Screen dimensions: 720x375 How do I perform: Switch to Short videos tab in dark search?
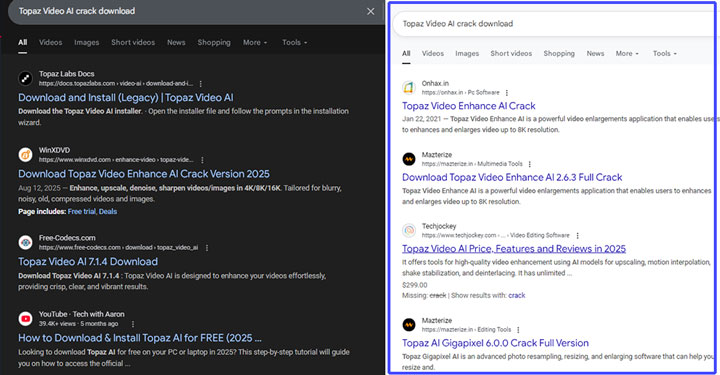coord(133,42)
